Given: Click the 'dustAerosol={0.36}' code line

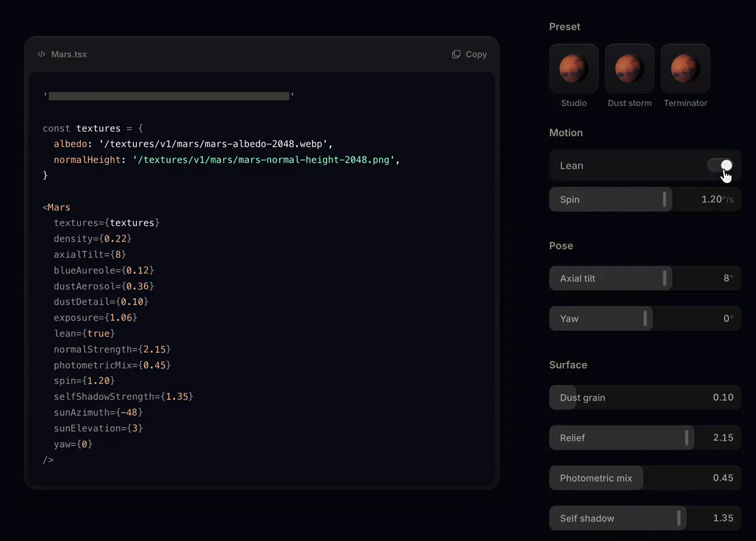Looking at the screenshot, I should 104,286.
